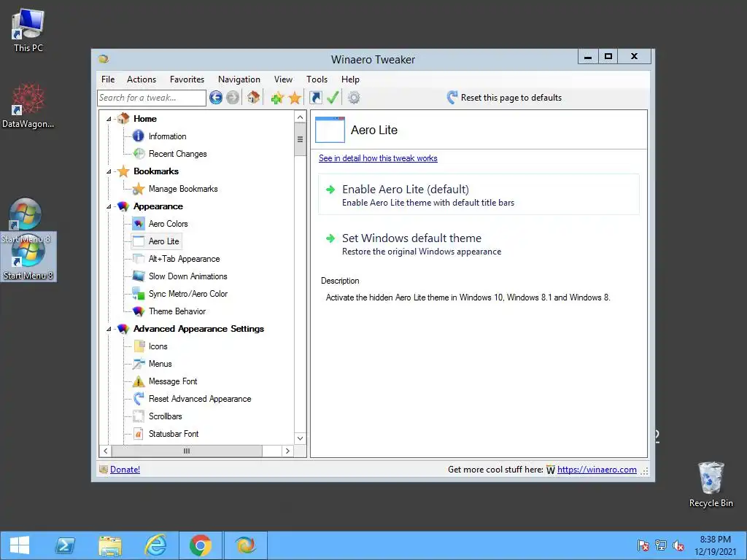Image resolution: width=747 pixels, height=560 pixels.
Task: Open bookmarks with the gold star toolbar icon
Action: click(295, 98)
